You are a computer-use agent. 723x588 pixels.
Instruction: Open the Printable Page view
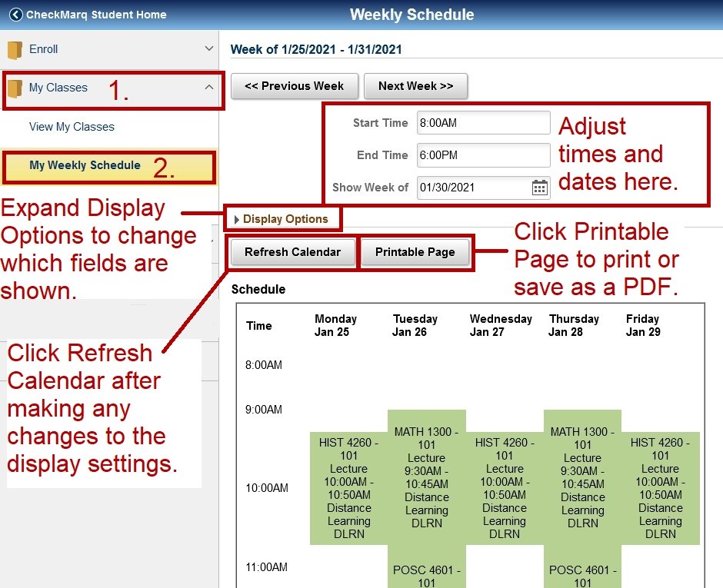coord(415,252)
